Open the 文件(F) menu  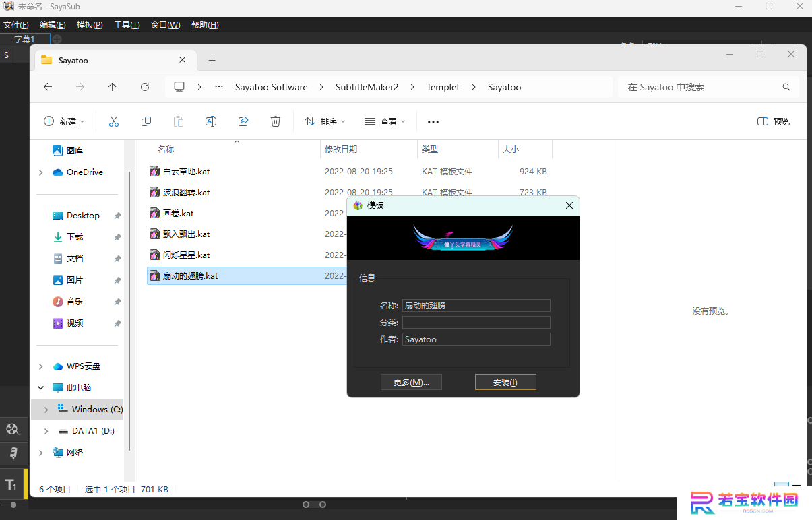tap(15, 25)
